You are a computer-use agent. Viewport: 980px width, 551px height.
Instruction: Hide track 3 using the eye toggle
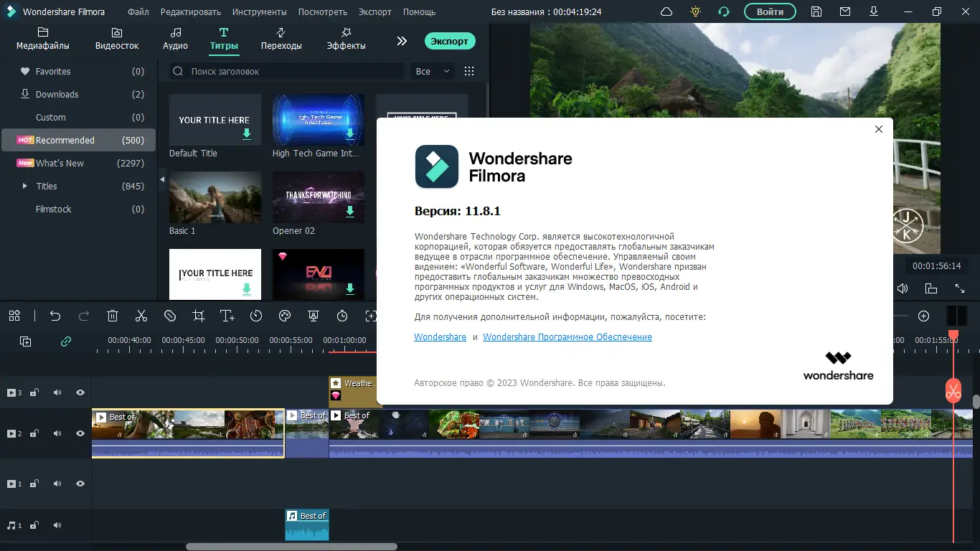[x=80, y=392]
